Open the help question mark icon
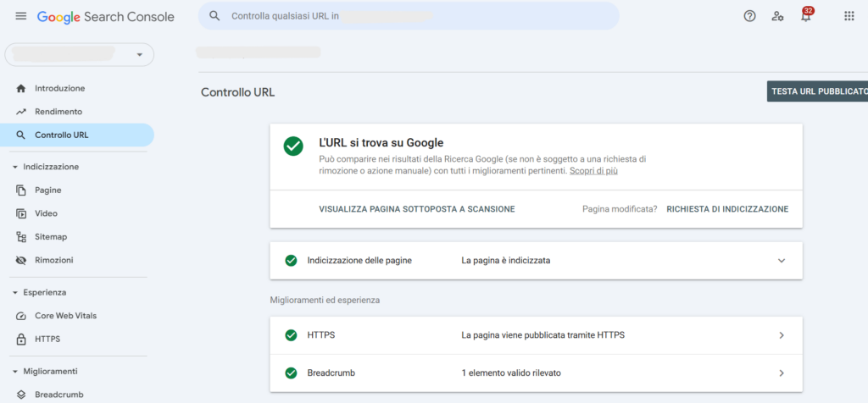 click(x=749, y=16)
